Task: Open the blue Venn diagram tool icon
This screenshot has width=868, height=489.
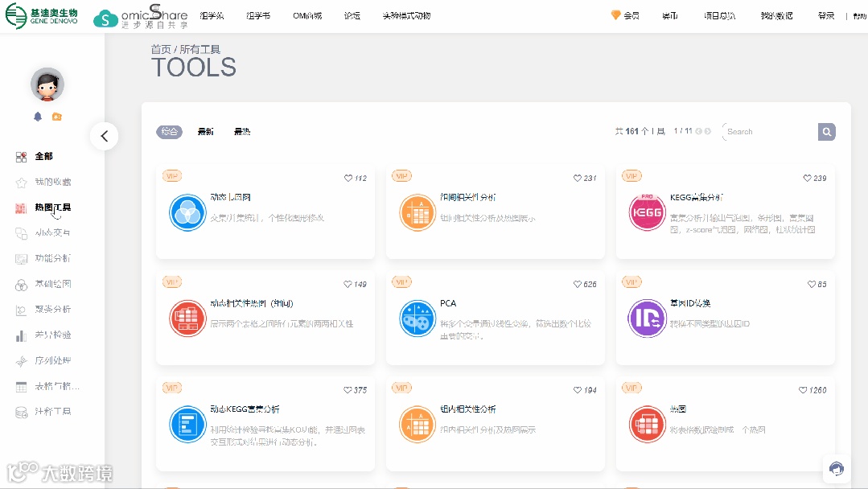Action: (187, 212)
